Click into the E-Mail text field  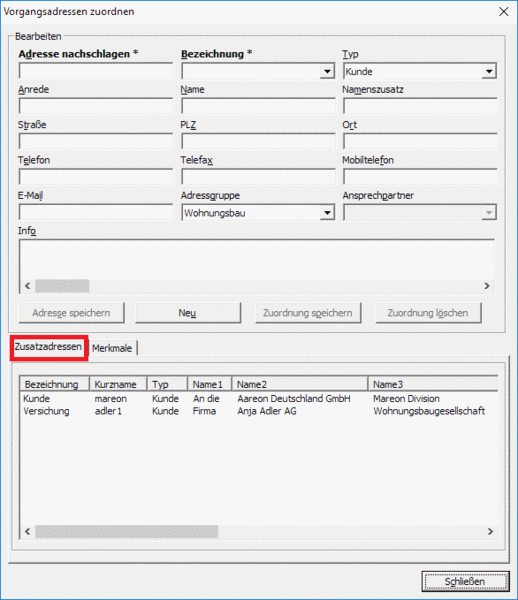pos(96,213)
